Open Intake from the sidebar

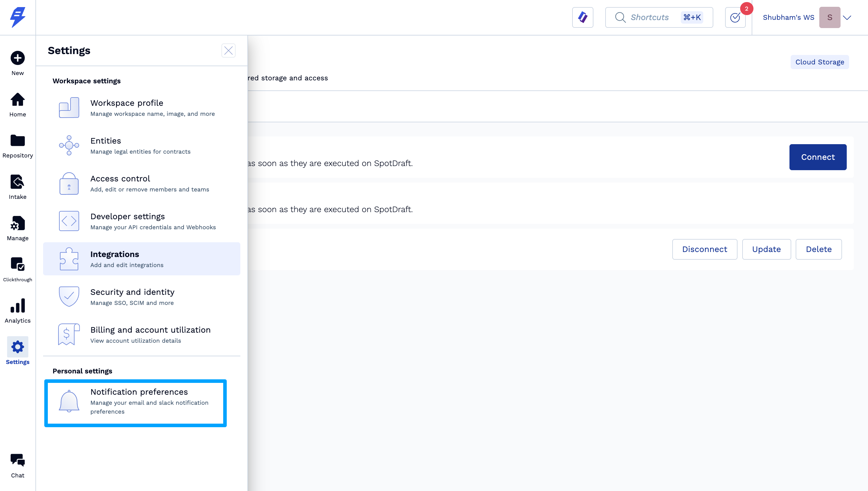17,182
